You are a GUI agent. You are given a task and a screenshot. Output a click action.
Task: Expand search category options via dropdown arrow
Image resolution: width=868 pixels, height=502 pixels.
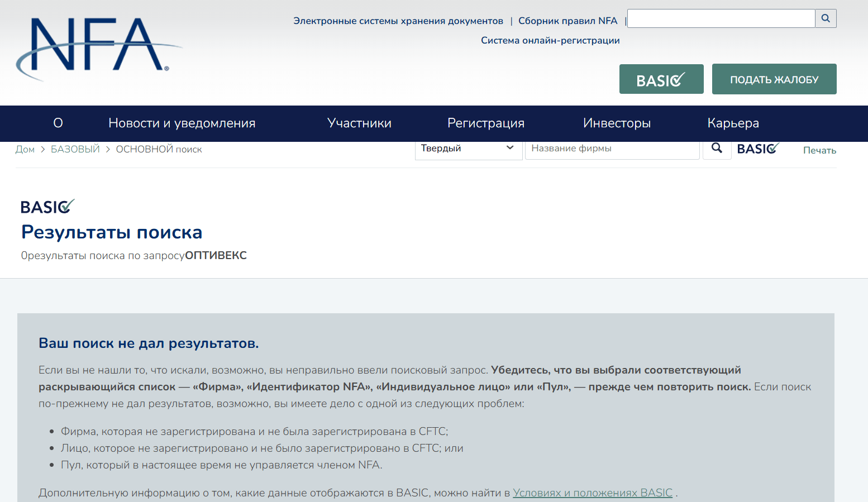(509, 148)
